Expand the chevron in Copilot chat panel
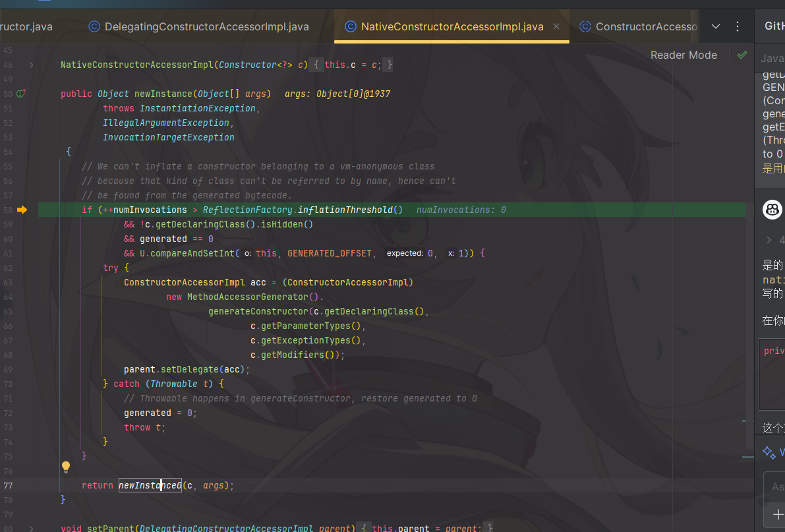 pos(769,240)
